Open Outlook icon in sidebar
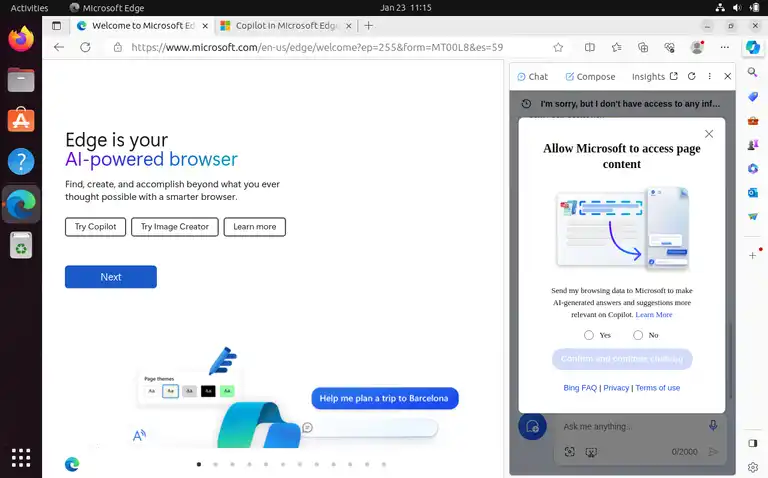 (753, 192)
